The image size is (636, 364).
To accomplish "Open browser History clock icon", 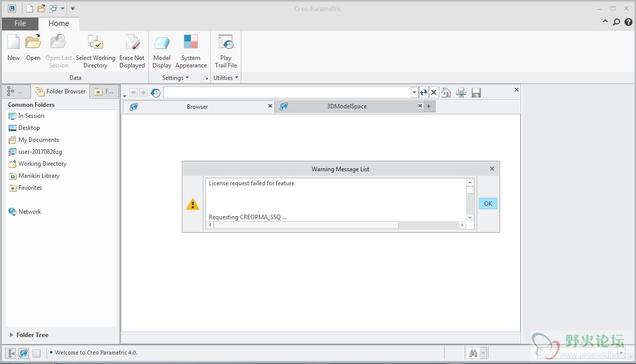I will (x=155, y=92).
